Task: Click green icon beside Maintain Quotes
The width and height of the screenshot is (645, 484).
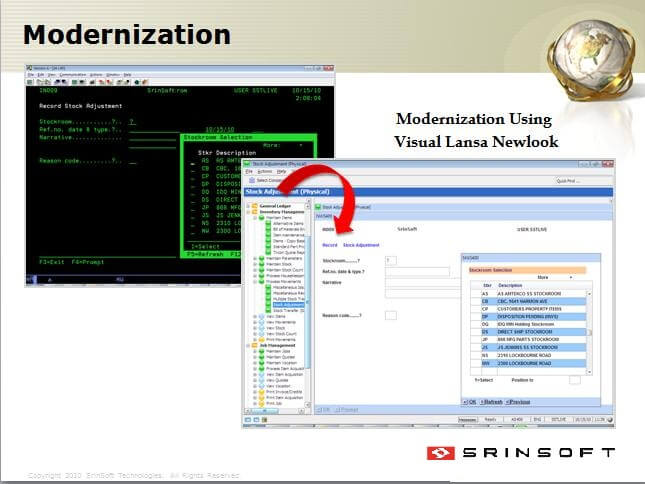Action: [262, 357]
